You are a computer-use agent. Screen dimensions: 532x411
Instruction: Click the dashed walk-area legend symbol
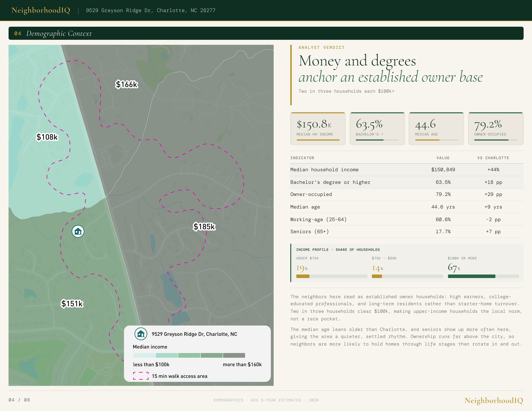(x=141, y=376)
